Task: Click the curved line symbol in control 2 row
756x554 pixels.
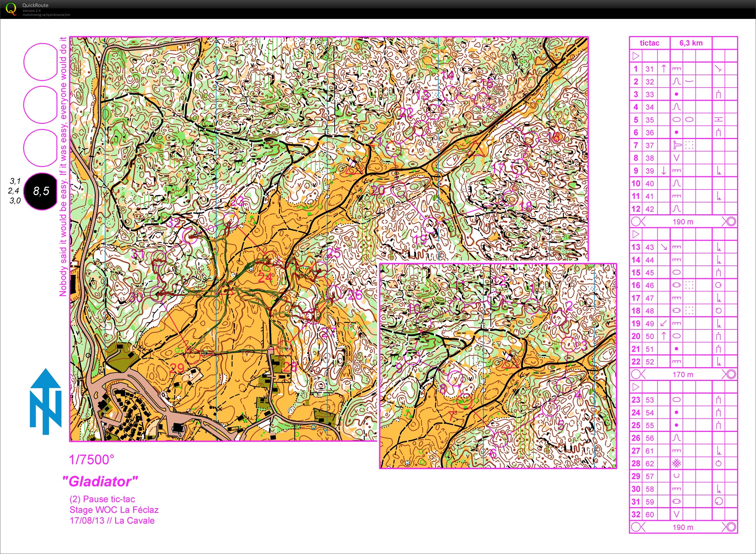Action: pos(689,81)
